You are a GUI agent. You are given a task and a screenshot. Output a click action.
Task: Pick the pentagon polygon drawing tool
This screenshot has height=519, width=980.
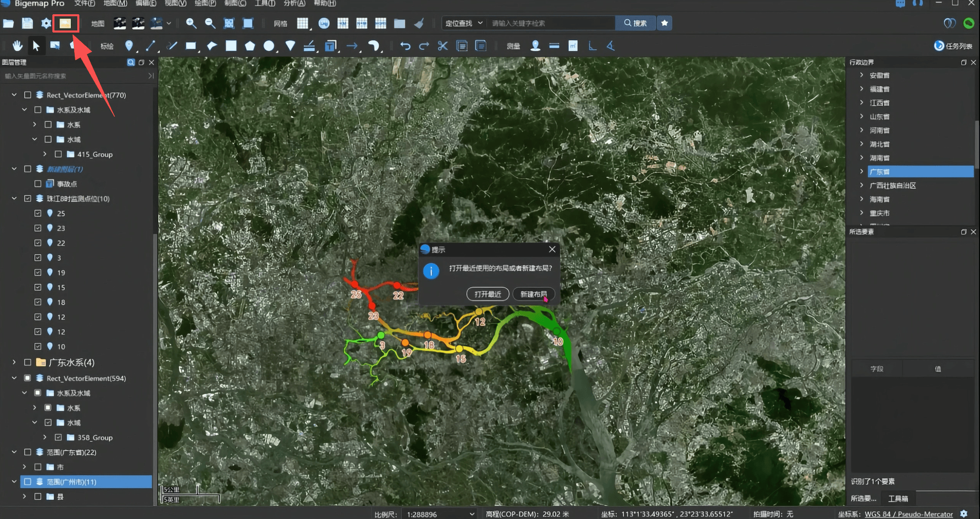click(250, 46)
